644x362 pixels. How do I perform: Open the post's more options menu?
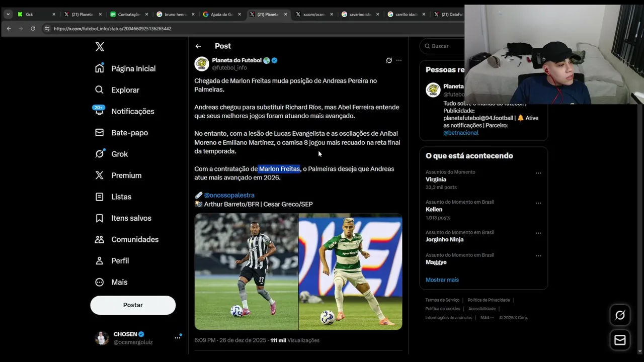click(399, 60)
